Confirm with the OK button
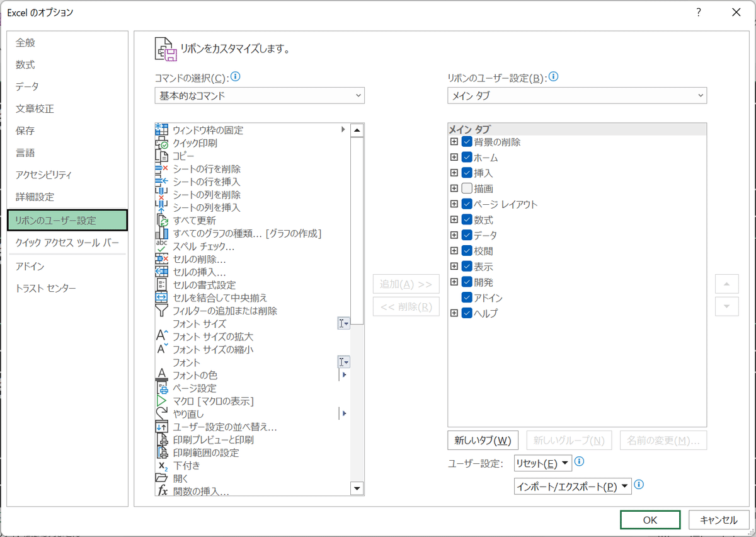 click(650, 520)
